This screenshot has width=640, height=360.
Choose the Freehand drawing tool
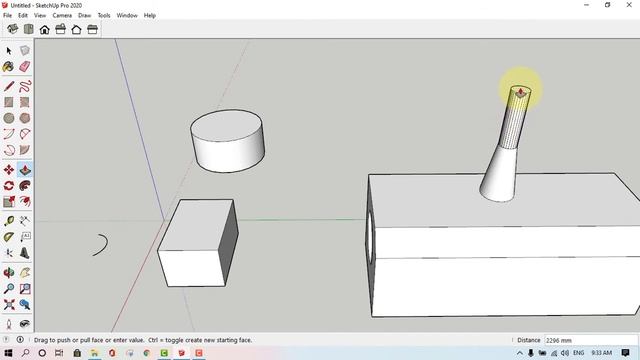pos(25,86)
